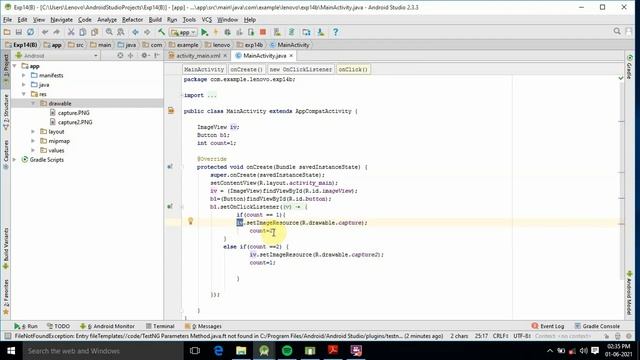Image resolution: width=640 pixels, height=360 pixels.
Task: Collapse the res folder node
Action: coord(24,94)
